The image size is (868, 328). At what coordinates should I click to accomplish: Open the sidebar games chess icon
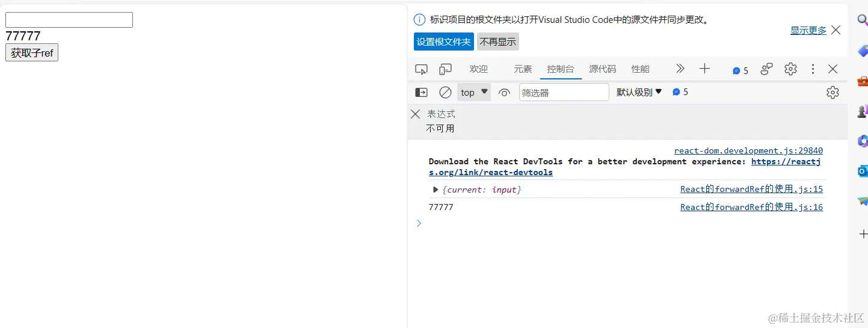pyautogui.click(x=863, y=111)
